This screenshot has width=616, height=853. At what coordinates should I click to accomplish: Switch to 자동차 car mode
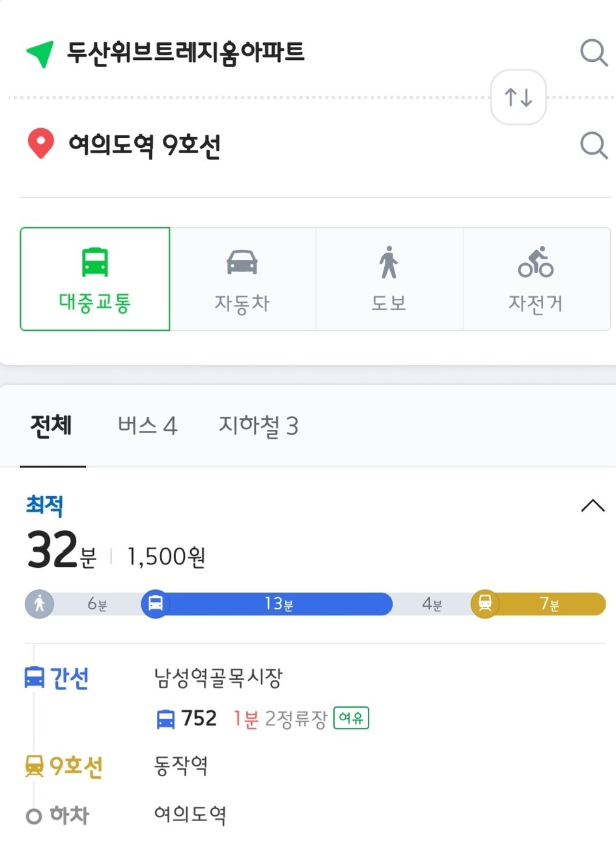(x=242, y=279)
